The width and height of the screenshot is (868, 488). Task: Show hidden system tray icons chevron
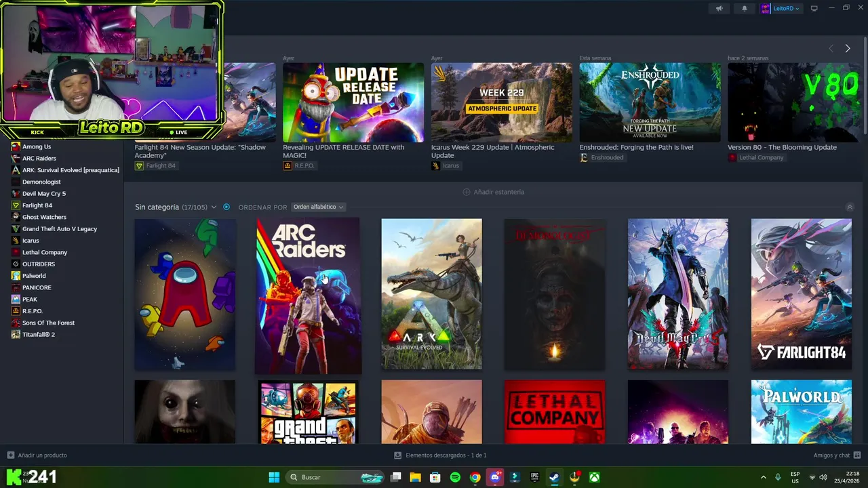(x=764, y=477)
